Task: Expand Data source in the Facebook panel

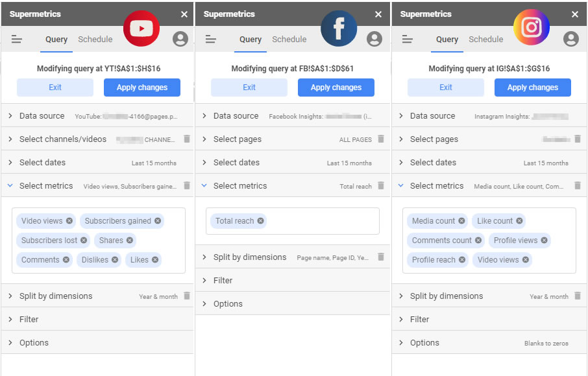Action: point(293,116)
